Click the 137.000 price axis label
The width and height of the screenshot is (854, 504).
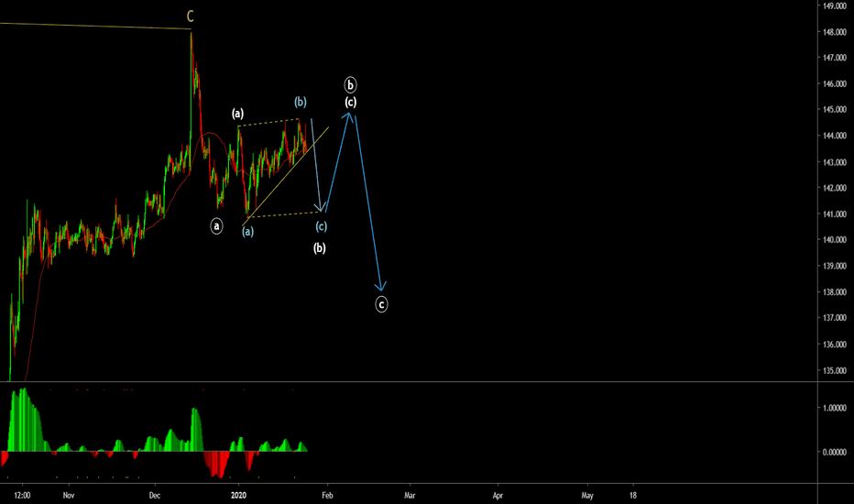[x=835, y=318]
